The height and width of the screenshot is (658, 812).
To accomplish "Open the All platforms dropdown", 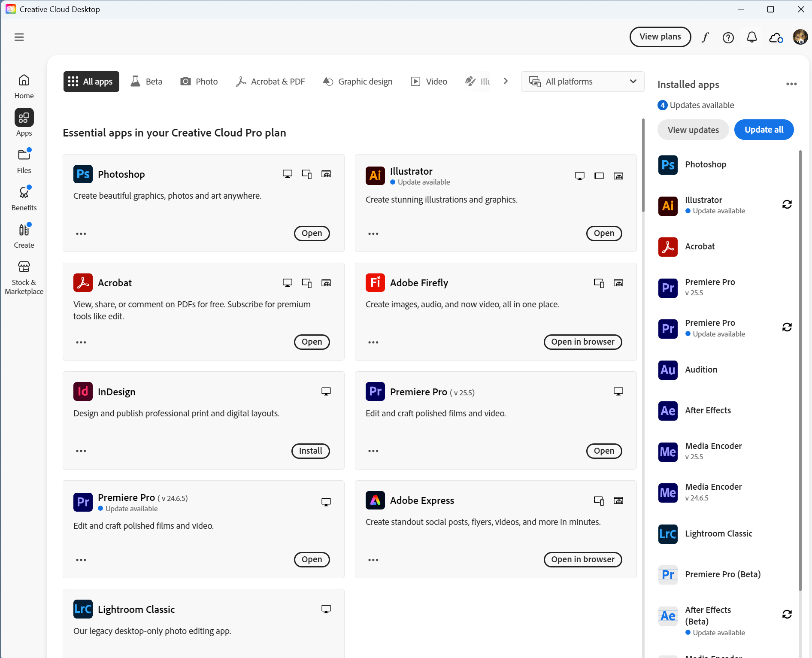I will click(x=582, y=81).
